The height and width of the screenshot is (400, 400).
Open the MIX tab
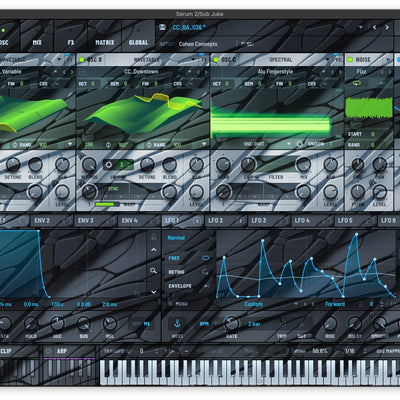pos(37,42)
